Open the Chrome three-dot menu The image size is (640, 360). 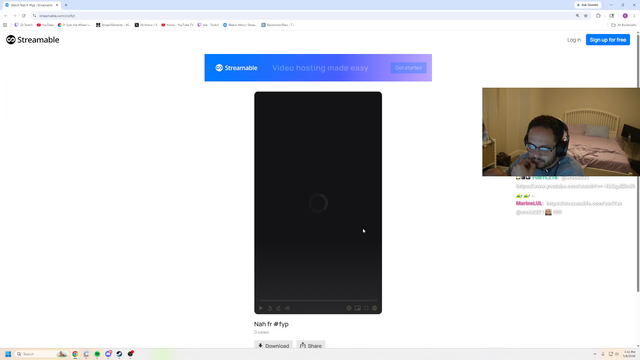point(634,16)
